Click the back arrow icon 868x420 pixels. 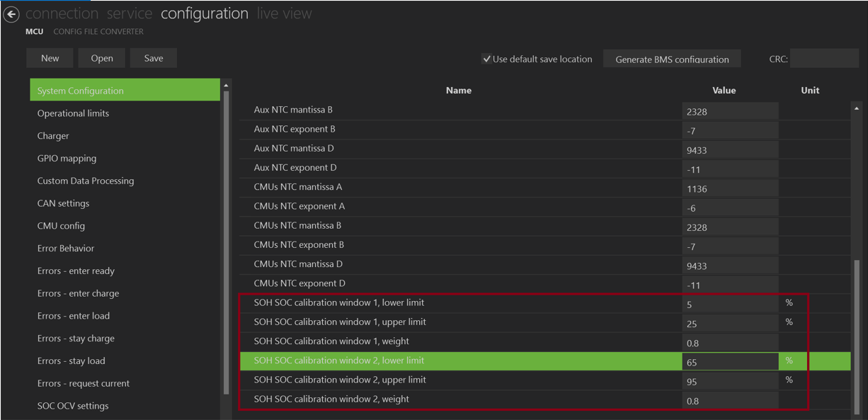click(11, 15)
